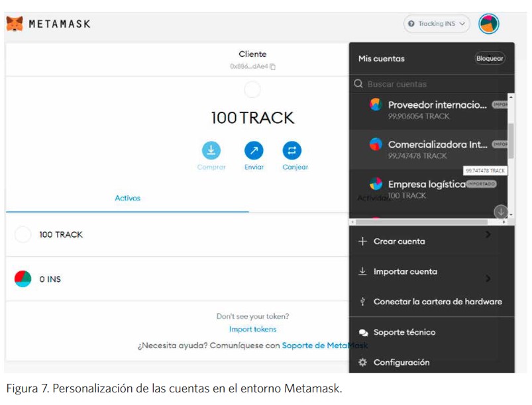Viewport: 532px width, 405px height.
Task: Click the plus icon beside Crear cuenta
Action: coord(362,242)
